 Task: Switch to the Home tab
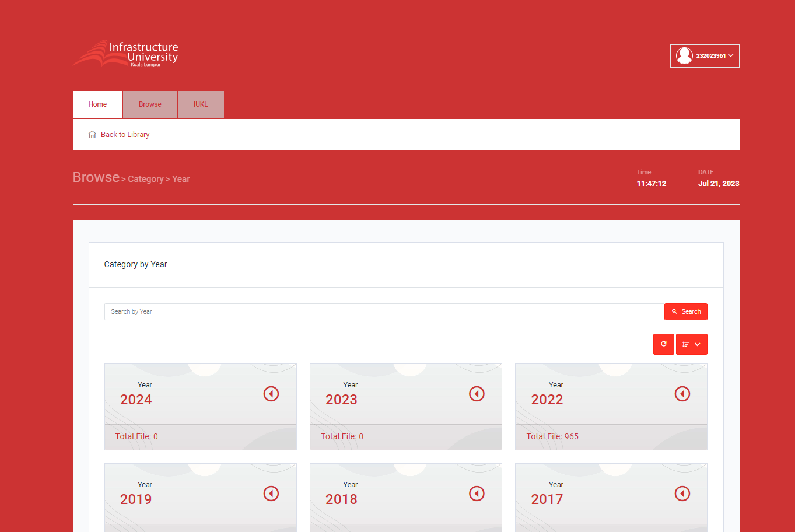tap(97, 104)
